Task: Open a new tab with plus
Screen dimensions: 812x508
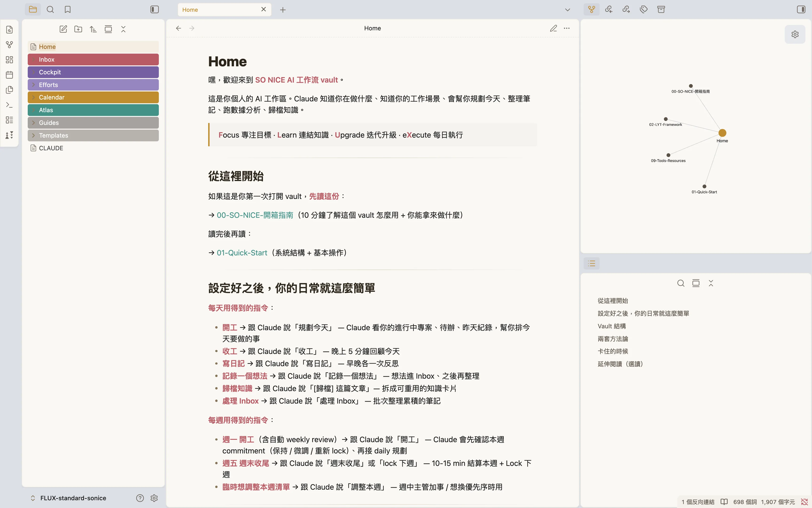Action: pos(283,10)
